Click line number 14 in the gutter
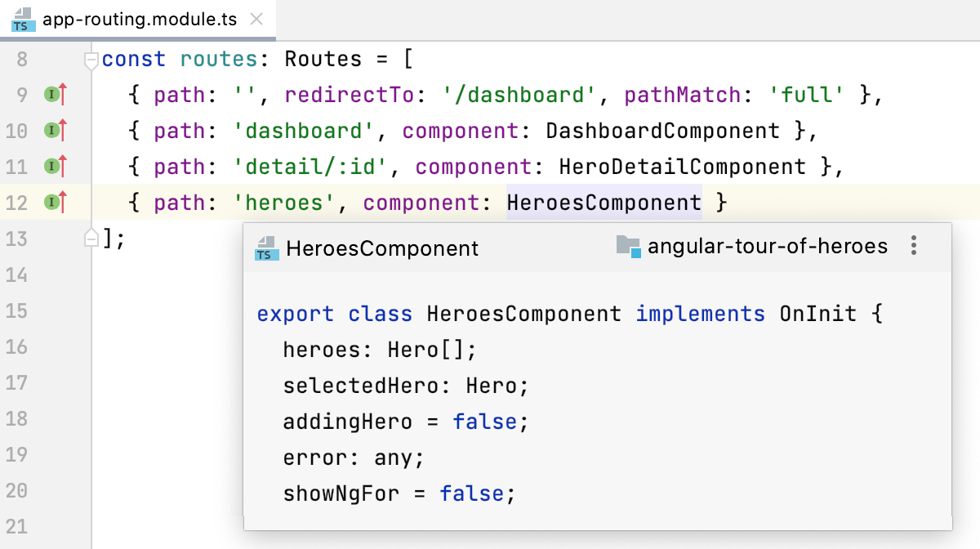 16,274
